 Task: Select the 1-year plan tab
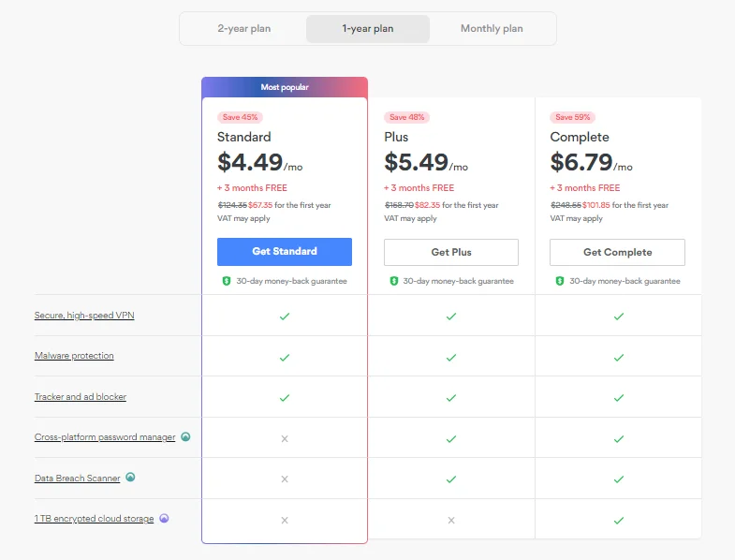point(368,29)
